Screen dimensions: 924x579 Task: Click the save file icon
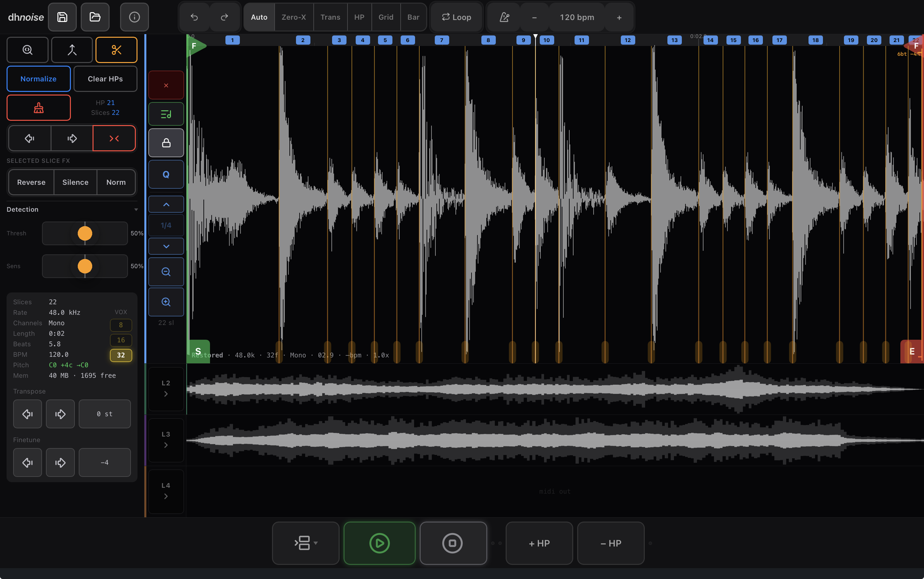coord(62,17)
